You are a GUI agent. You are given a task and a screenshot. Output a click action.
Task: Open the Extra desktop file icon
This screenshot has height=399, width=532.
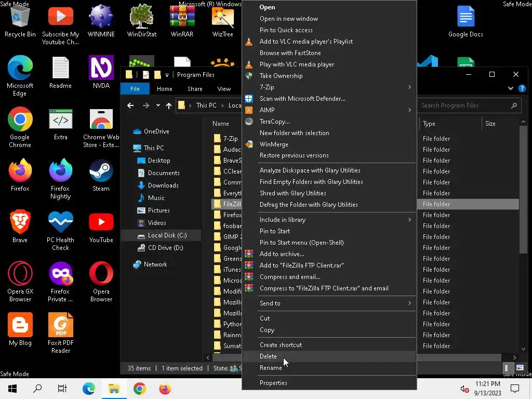tap(60, 124)
